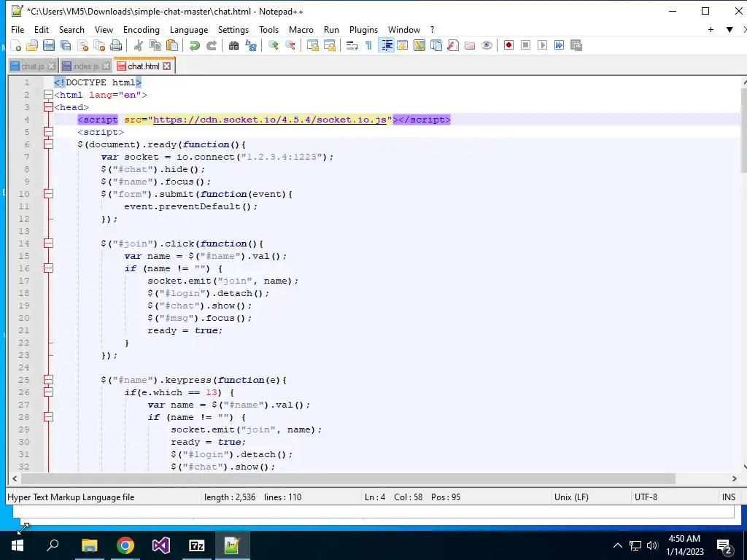Image resolution: width=747 pixels, height=560 pixels.
Task: Click the horizontal scrollbar thumb
Action: click(x=348, y=478)
